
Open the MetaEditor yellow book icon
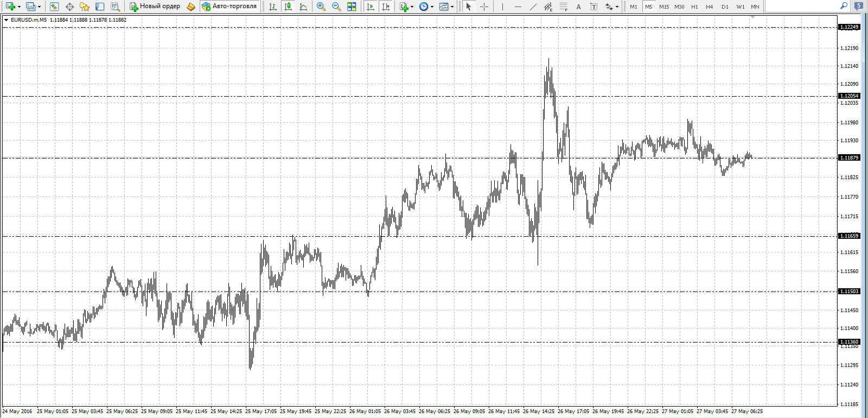pos(191,7)
